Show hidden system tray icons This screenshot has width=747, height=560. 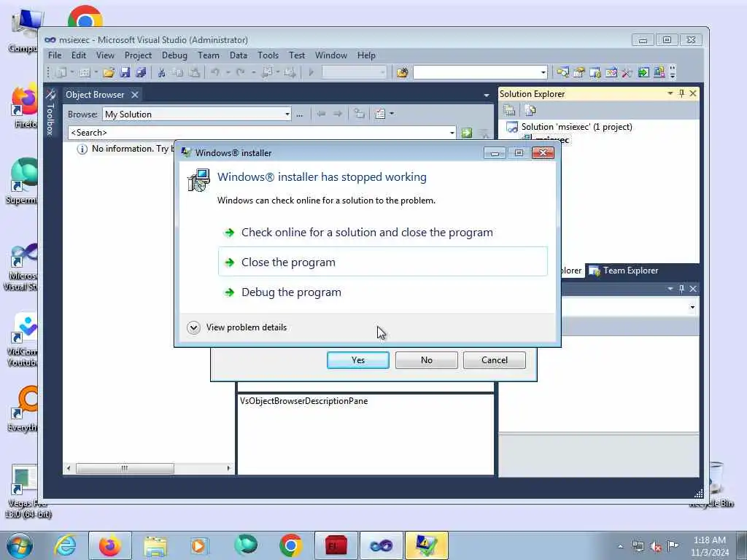pos(620,546)
